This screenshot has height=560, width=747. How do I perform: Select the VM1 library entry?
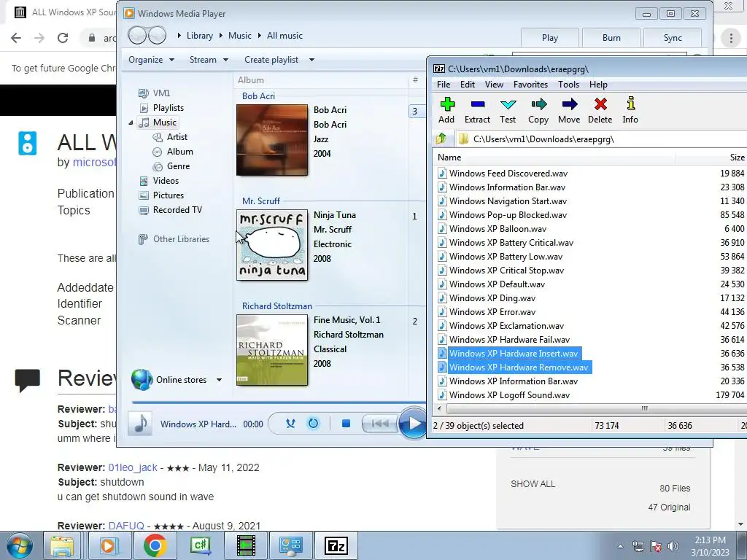(x=161, y=93)
